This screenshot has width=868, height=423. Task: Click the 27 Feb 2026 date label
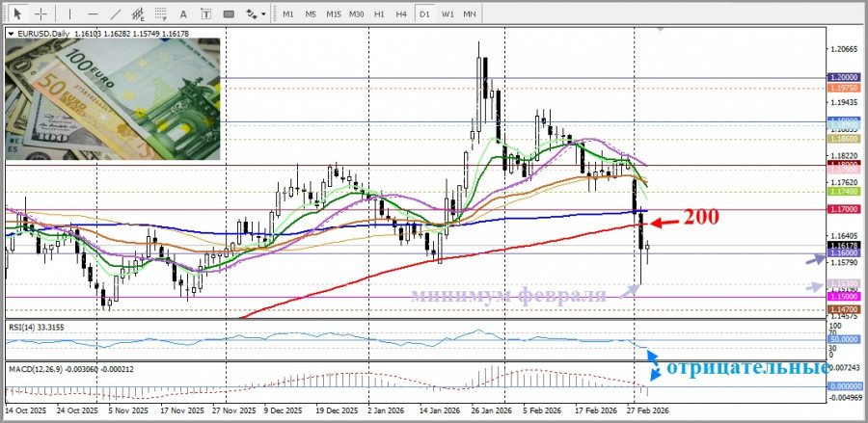click(649, 411)
